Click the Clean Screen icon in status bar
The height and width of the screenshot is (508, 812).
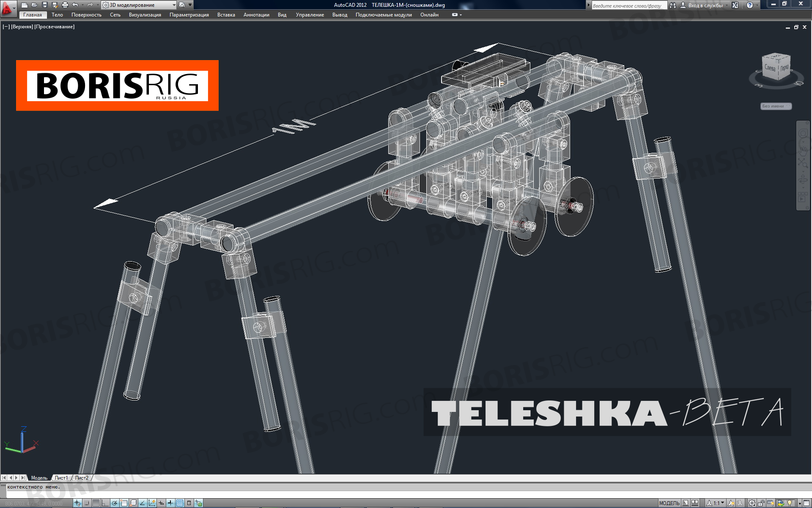point(806,503)
